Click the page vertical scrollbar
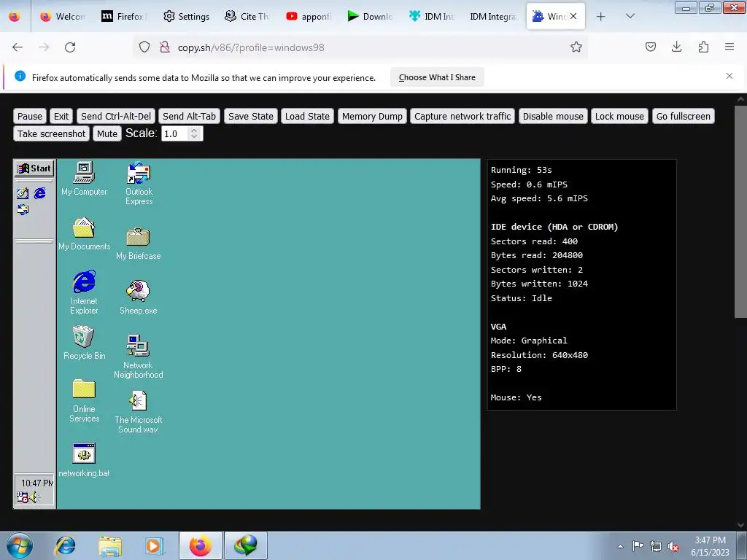The height and width of the screenshot is (560, 747). click(740, 211)
